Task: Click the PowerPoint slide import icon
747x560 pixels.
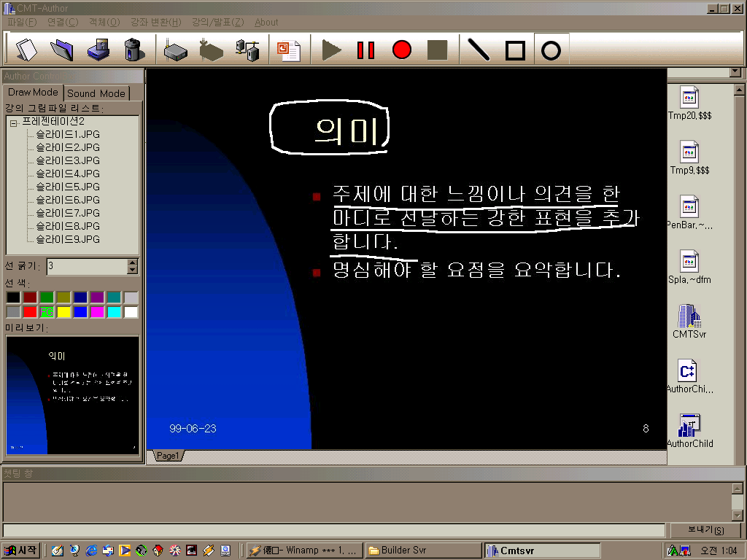Action: coord(289,50)
